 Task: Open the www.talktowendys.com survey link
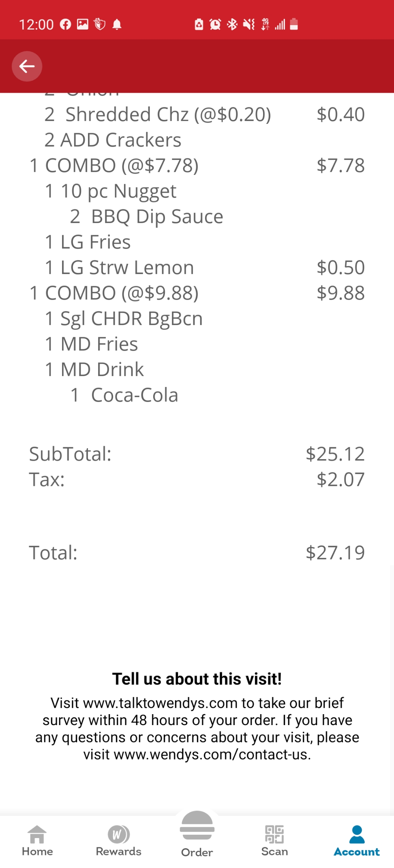[x=160, y=703]
